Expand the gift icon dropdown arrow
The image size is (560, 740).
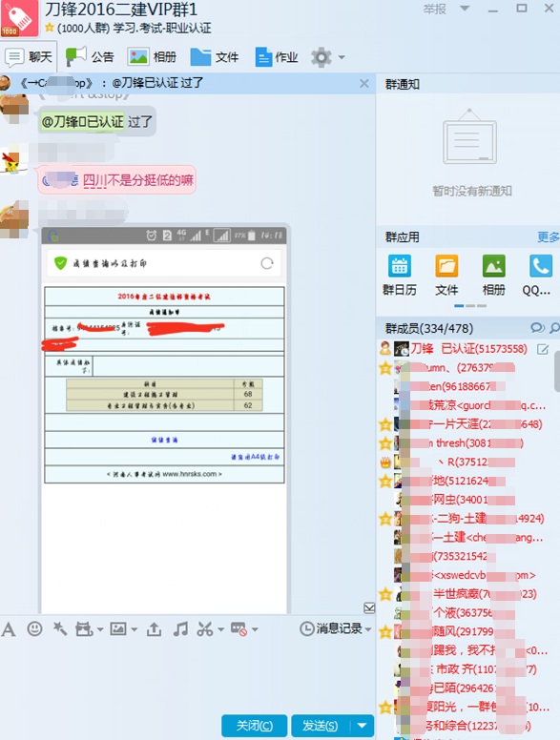[100, 629]
